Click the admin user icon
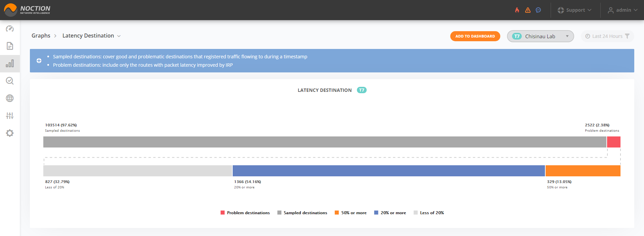Image resolution: width=644 pixels, height=236 pixels. (611, 10)
